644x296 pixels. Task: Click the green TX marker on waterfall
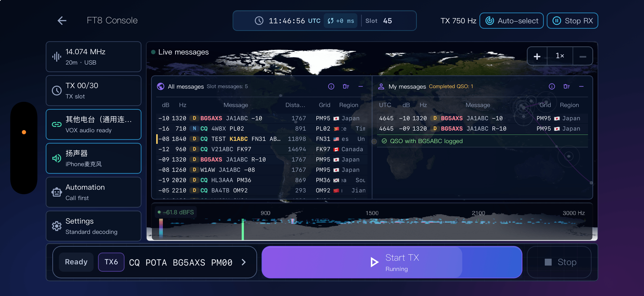[x=243, y=229]
